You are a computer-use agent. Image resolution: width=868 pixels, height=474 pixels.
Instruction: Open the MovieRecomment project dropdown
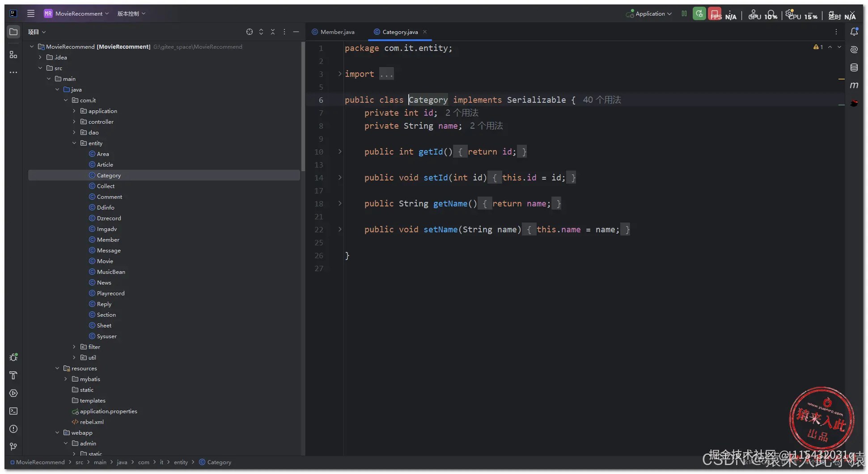pos(76,13)
